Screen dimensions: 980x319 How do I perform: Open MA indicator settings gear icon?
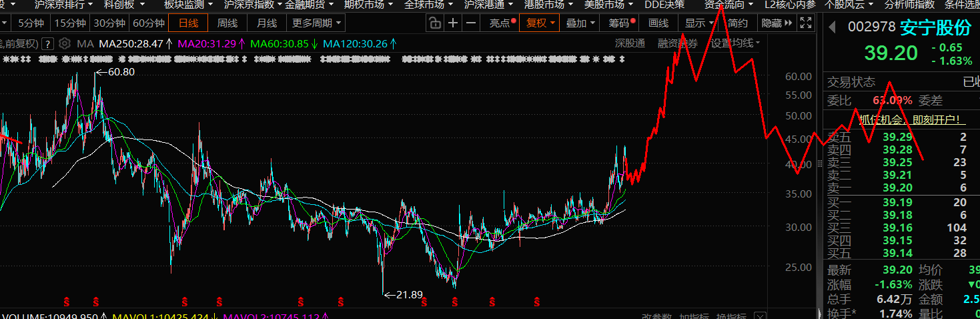[x=65, y=44]
